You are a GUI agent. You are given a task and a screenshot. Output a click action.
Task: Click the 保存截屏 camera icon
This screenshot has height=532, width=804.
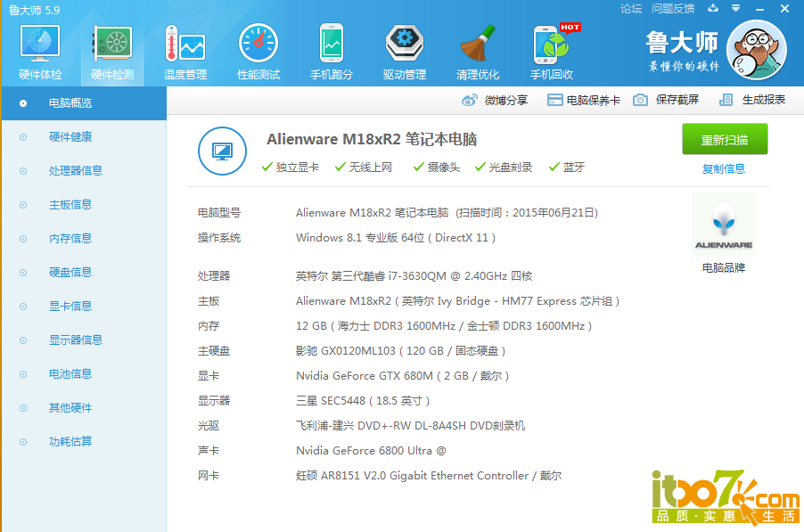click(640, 100)
